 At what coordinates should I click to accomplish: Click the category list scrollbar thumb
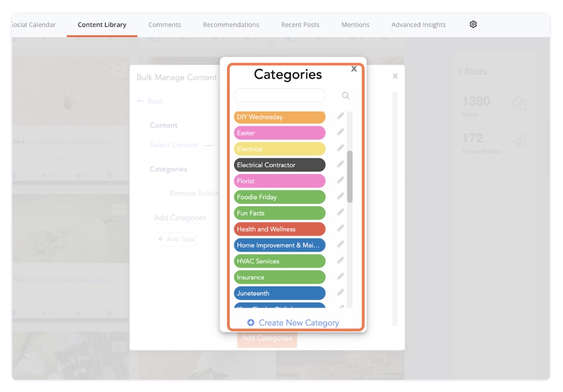(x=350, y=176)
